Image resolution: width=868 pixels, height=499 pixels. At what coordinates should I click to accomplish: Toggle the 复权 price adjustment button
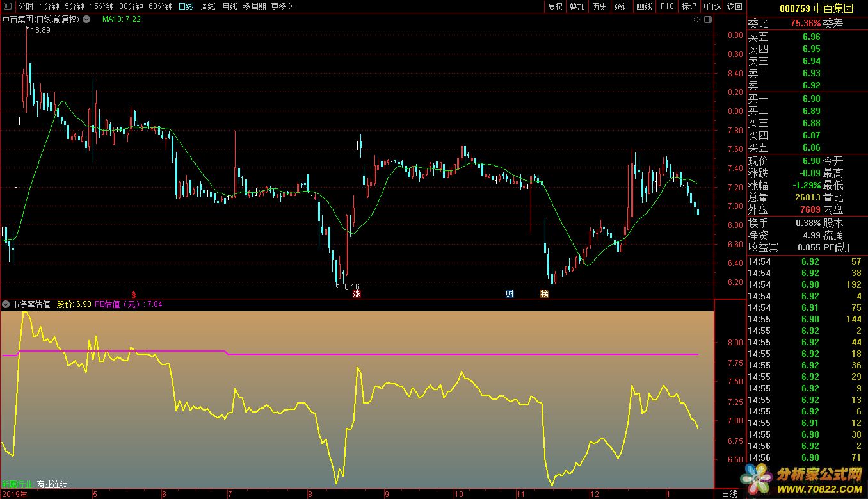tap(555, 6)
